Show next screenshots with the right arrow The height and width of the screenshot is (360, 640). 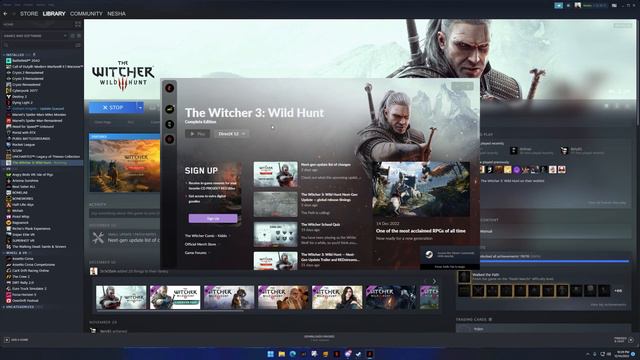click(434, 281)
